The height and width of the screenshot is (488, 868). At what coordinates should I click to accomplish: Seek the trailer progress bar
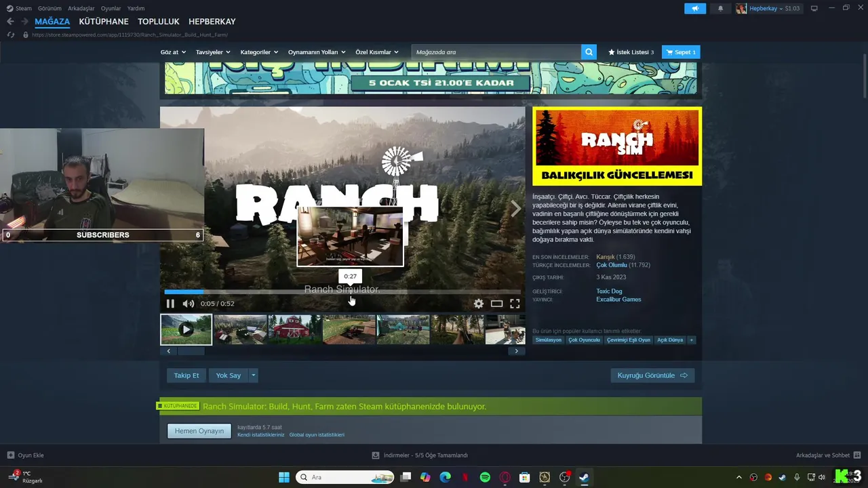click(342, 292)
